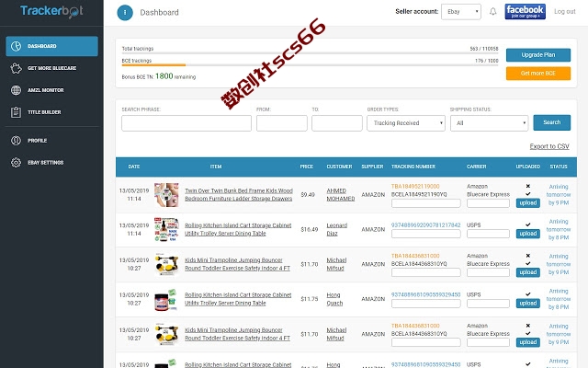Focus the To date field
Viewport: 588px width, 368px height.
(337, 123)
